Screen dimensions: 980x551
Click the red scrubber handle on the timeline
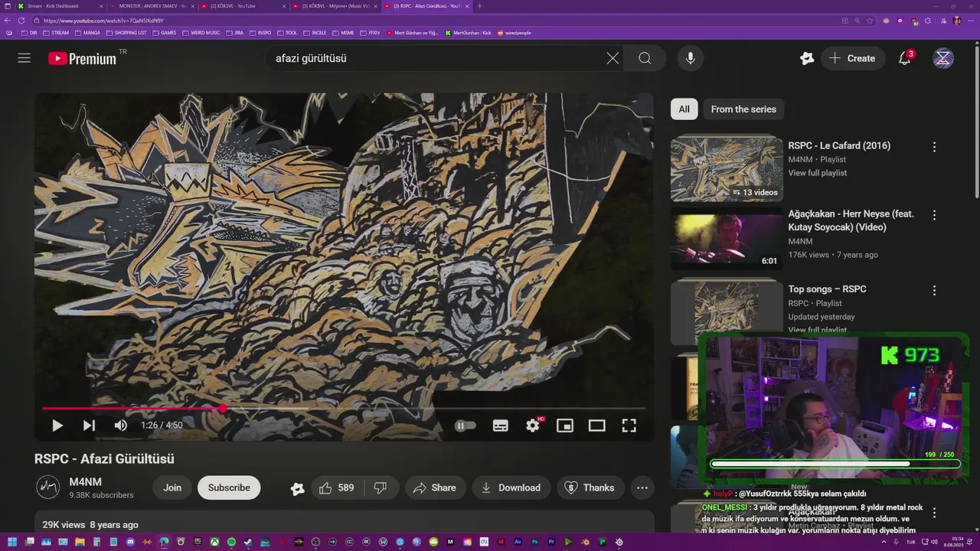coord(223,409)
